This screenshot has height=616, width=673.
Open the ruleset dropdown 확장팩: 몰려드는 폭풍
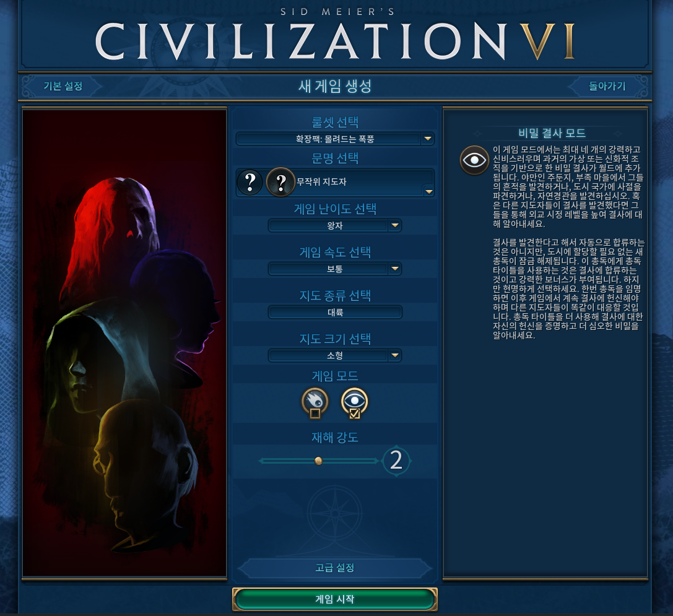tap(335, 139)
